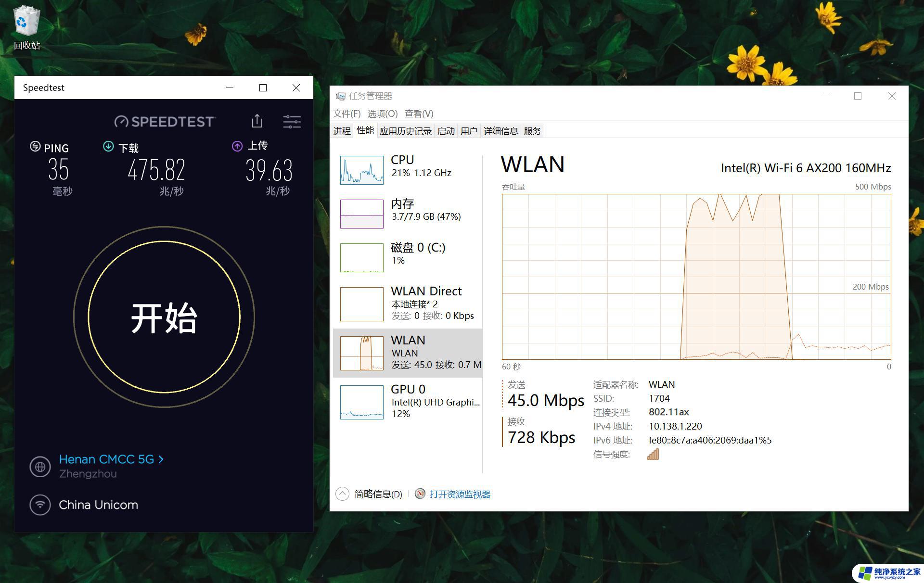
Task: Click the Wi-Fi connection icon beside China Unicom
Action: [40, 505]
